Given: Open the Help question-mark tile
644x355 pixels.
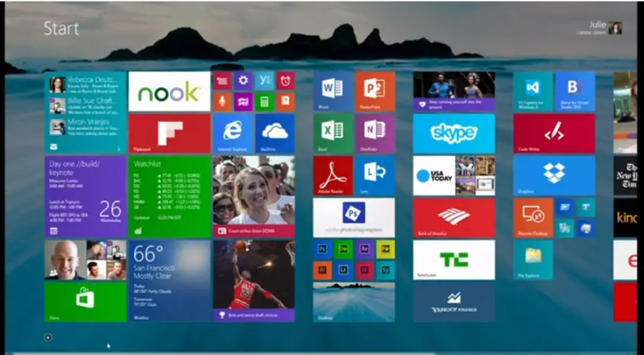Looking at the screenshot, I should (x=286, y=102).
